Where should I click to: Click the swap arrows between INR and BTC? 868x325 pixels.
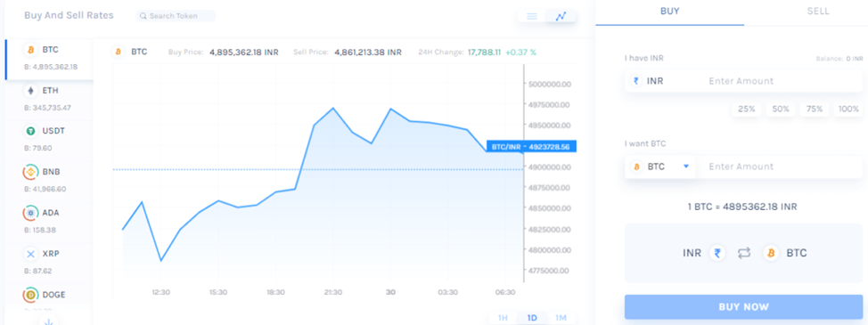click(744, 253)
